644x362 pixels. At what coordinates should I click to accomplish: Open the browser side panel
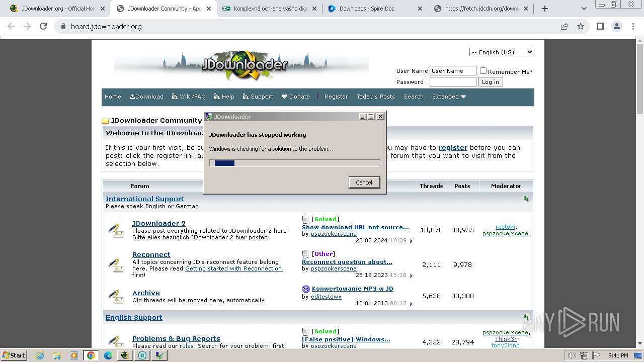[x=600, y=26]
